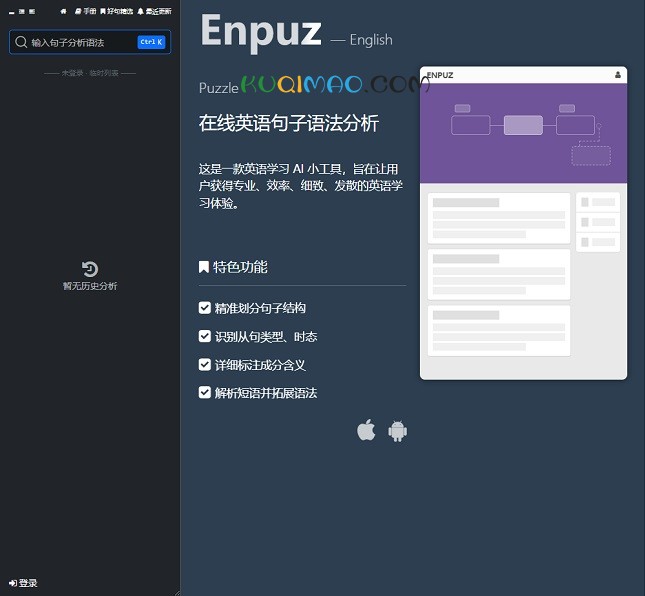
Task: Open the ENPUZ app preview image
Action: [523, 223]
